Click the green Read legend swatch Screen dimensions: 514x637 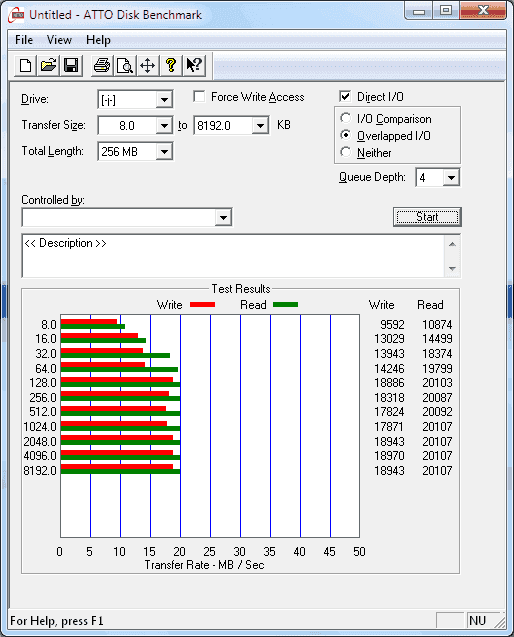(286, 305)
